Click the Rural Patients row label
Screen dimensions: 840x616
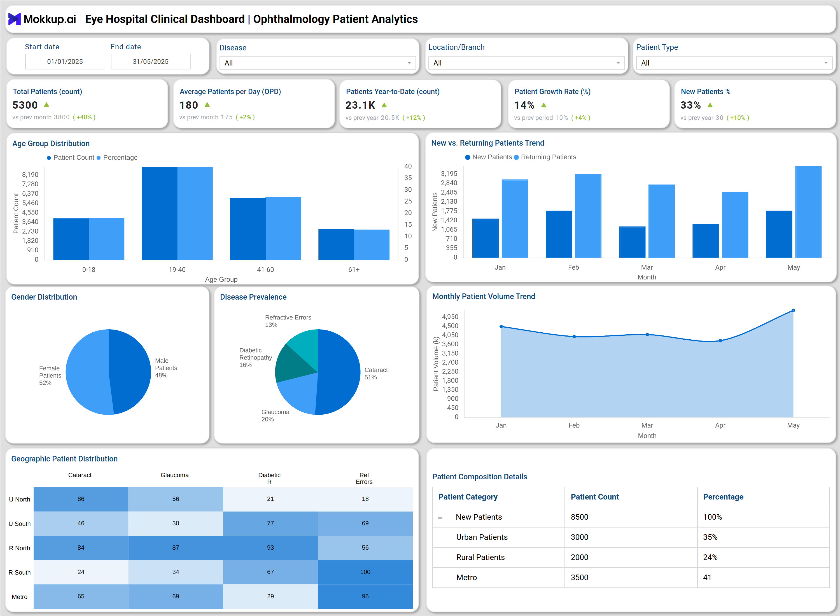point(480,557)
